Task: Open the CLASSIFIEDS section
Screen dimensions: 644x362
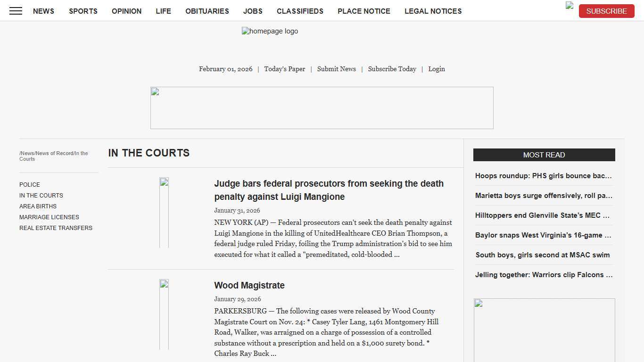Action: pyautogui.click(x=300, y=11)
